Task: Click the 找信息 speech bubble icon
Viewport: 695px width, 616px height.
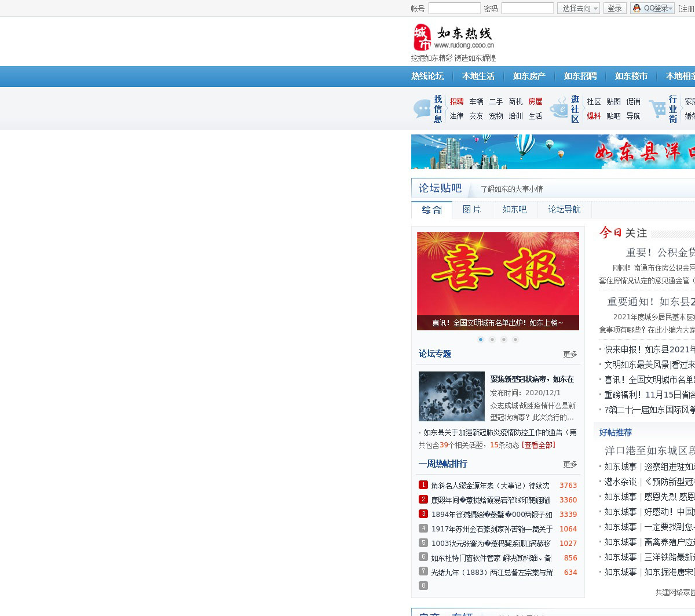Action: click(422, 109)
